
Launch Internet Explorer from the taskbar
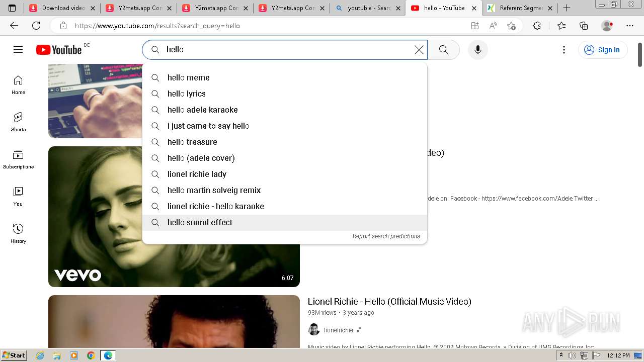coord(40,355)
